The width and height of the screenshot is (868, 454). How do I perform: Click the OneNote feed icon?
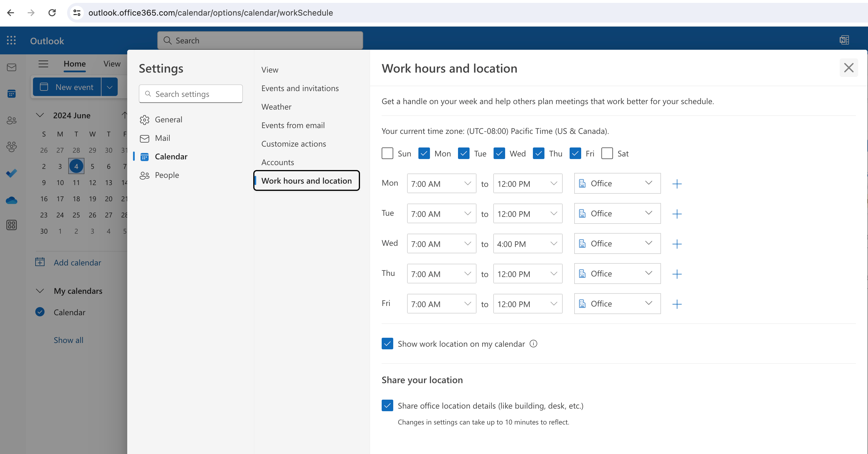[x=844, y=40]
